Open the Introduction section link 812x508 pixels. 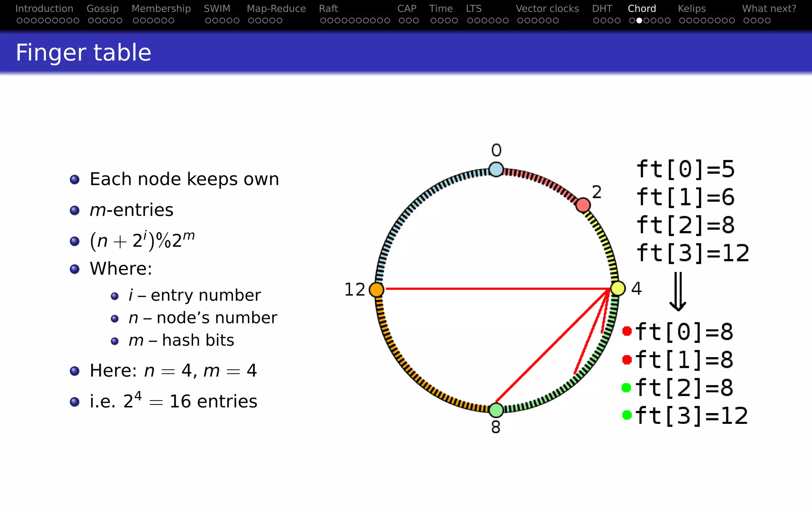[44, 8]
